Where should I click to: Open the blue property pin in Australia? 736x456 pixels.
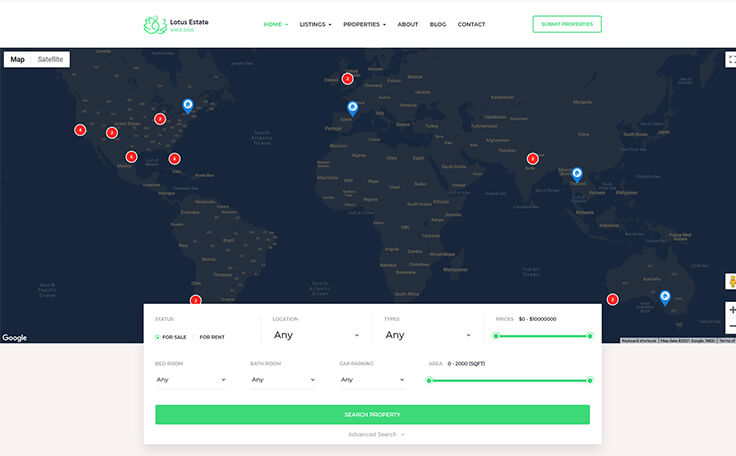point(664,297)
